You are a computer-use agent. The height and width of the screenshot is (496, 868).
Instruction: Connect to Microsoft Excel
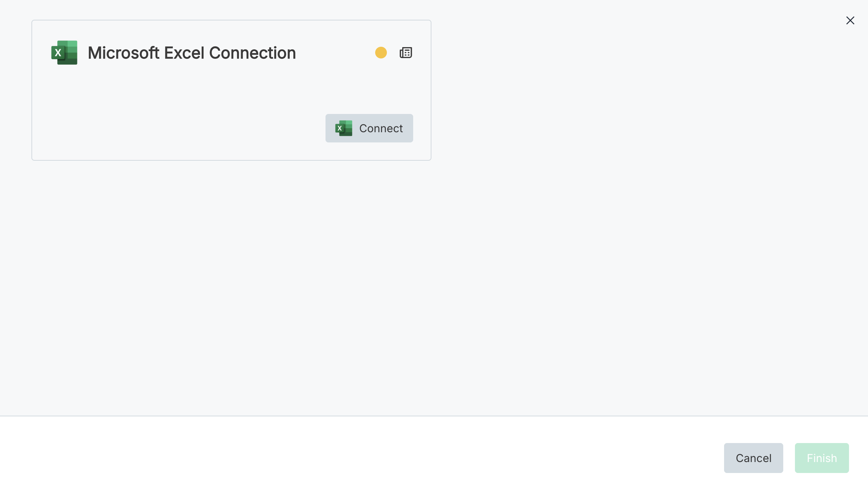click(369, 128)
